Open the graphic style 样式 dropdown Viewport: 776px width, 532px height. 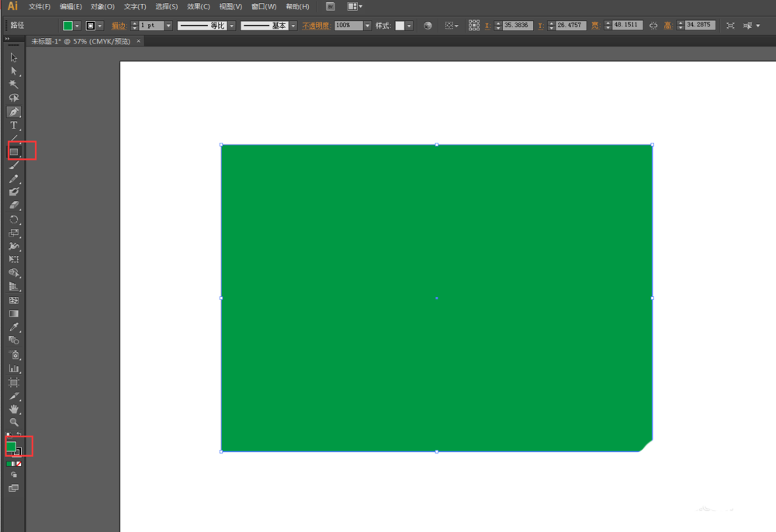click(409, 26)
